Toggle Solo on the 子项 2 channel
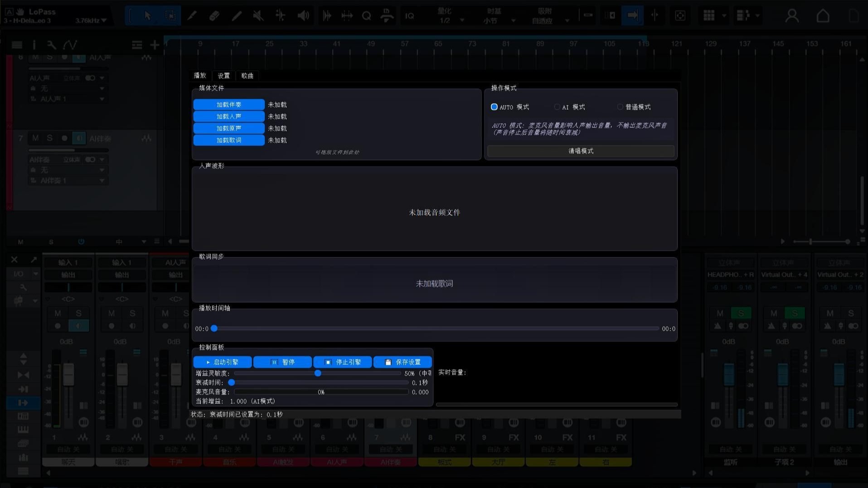Viewport: 868px width, 488px height. coord(795,313)
